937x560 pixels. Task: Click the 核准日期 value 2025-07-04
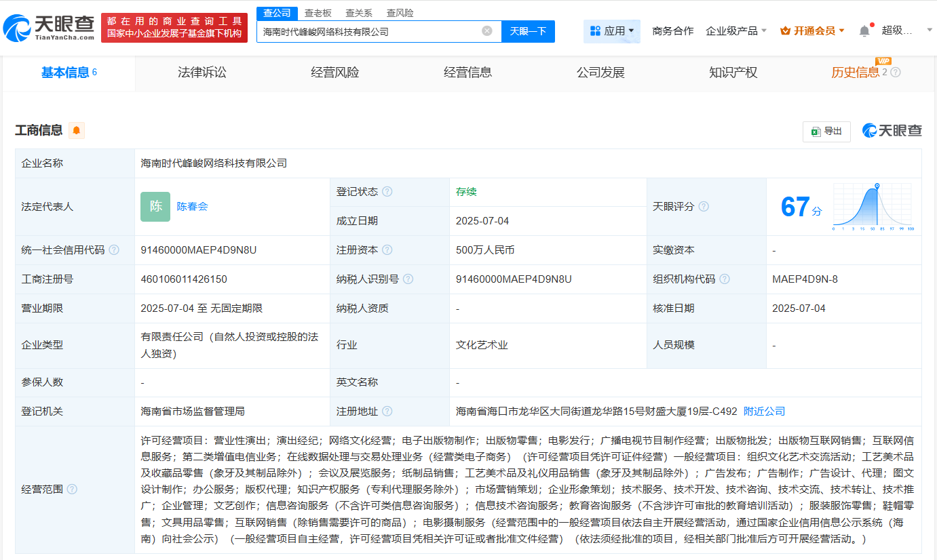point(799,308)
